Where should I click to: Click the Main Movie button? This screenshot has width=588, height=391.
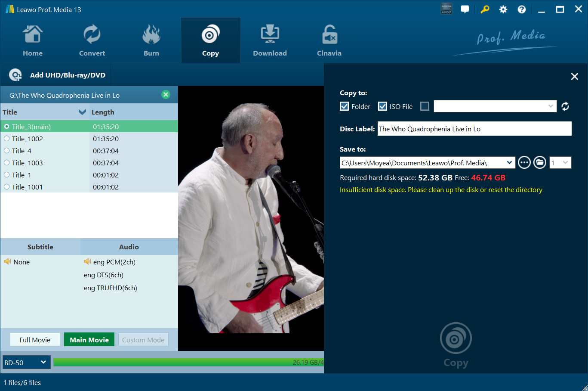pyautogui.click(x=89, y=340)
